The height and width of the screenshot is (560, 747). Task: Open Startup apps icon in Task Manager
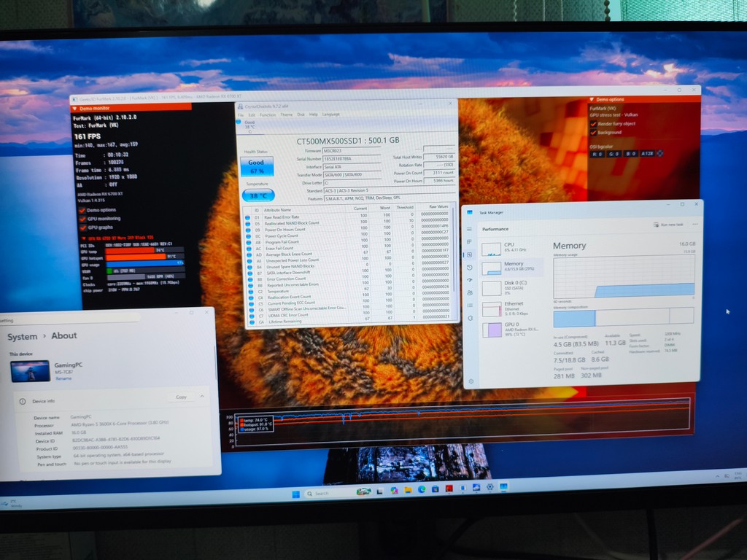click(470, 280)
